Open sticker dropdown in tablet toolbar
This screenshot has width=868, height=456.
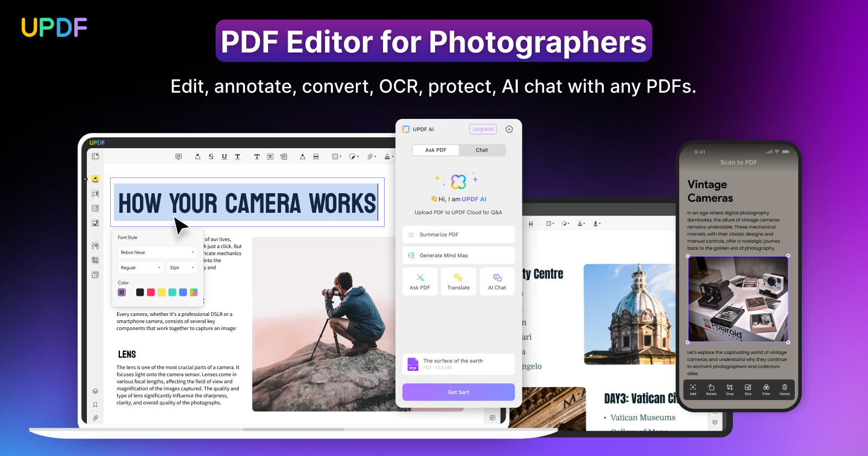tap(565, 224)
